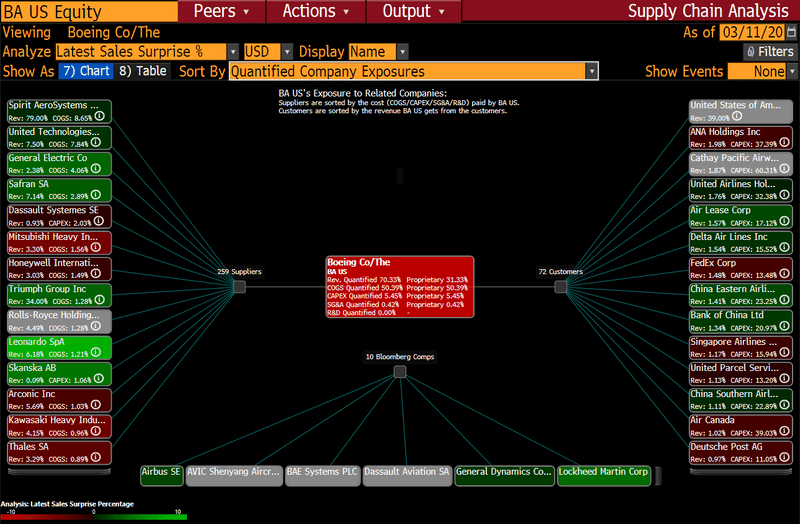Switch to 8) Table view
The image size is (800, 524).
point(143,71)
